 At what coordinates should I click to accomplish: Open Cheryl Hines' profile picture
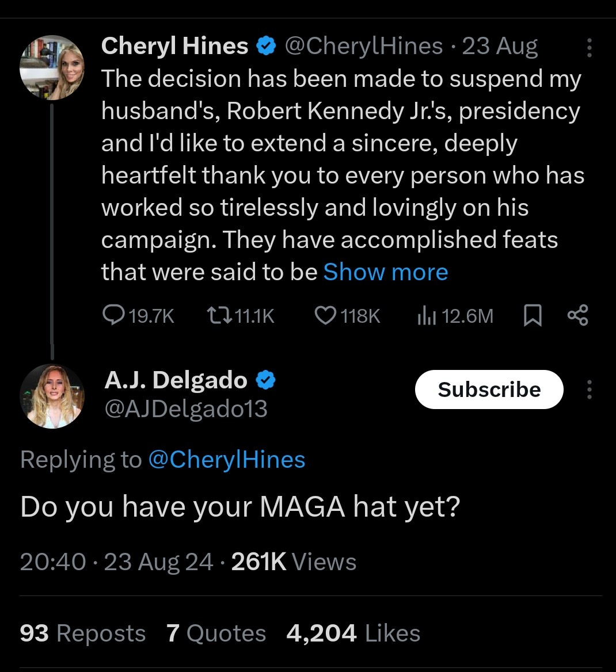click(x=52, y=67)
